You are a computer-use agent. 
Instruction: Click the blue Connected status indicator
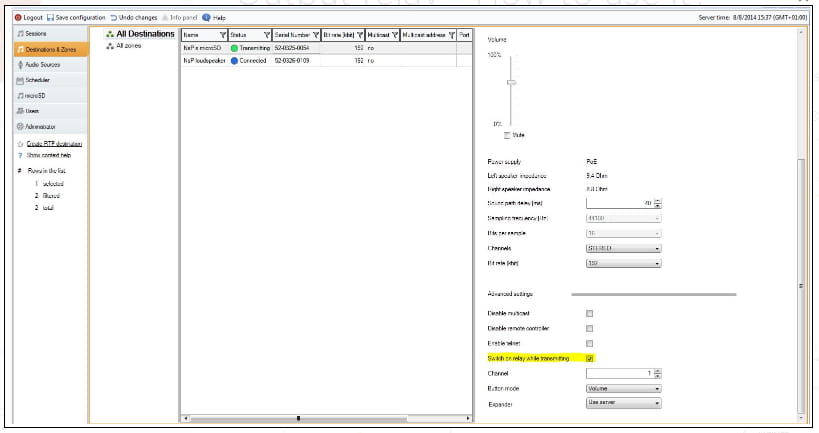[234, 61]
